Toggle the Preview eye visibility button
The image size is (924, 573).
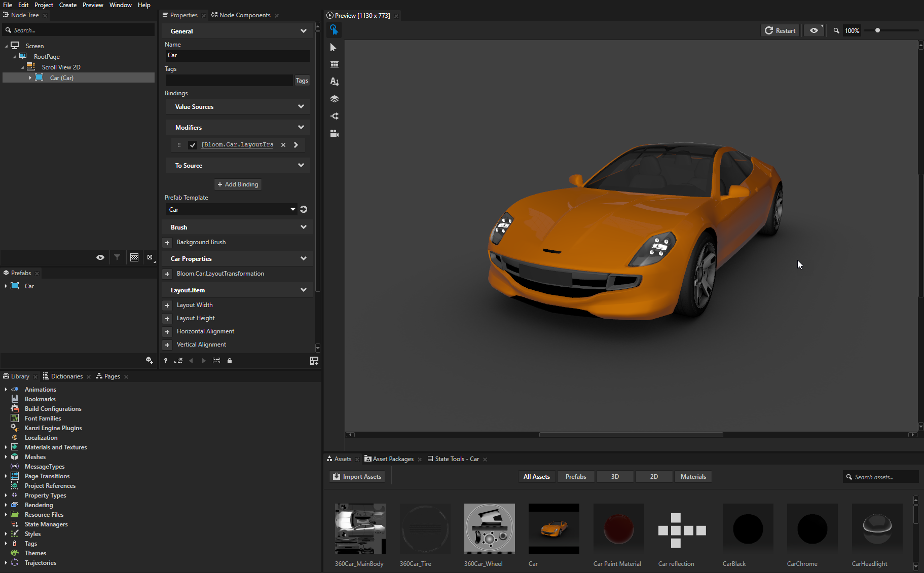814,30
